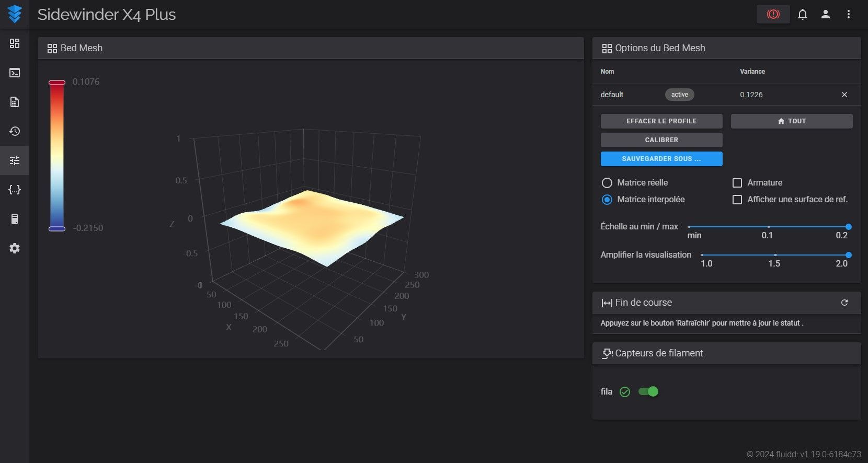
Task: Click the Amplifier la visualisation slider handle
Action: pyautogui.click(x=849, y=255)
